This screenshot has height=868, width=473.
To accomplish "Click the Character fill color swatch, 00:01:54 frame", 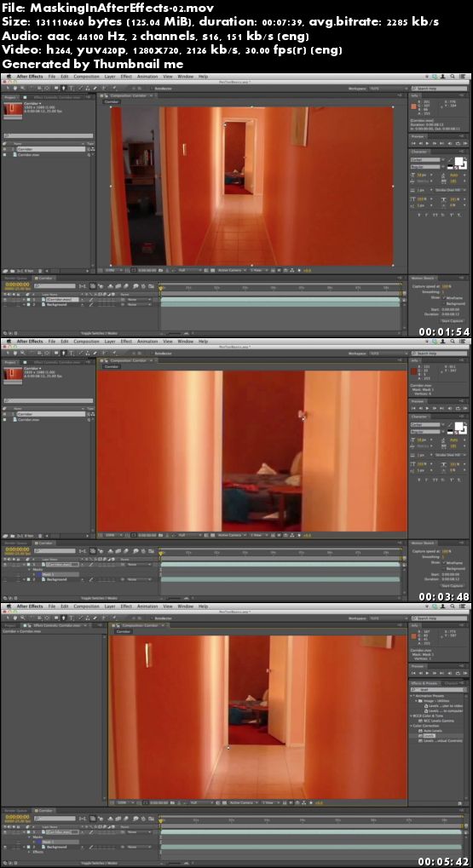I will [459, 161].
